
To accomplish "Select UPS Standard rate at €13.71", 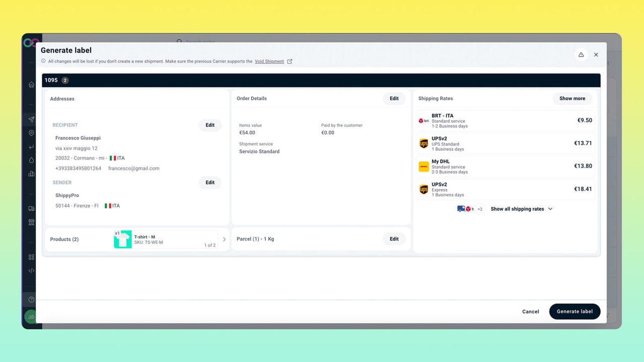I will pyautogui.click(x=505, y=144).
